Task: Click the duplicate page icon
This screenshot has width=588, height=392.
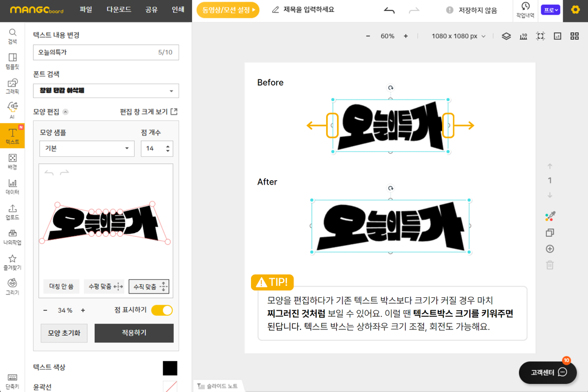Action: [550, 233]
